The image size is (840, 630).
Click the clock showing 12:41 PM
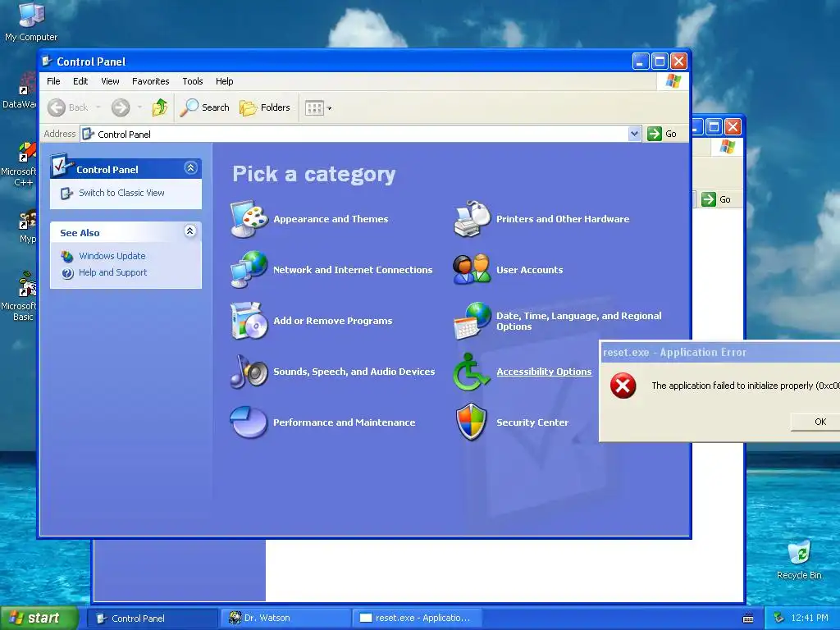click(x=809, y=619)
